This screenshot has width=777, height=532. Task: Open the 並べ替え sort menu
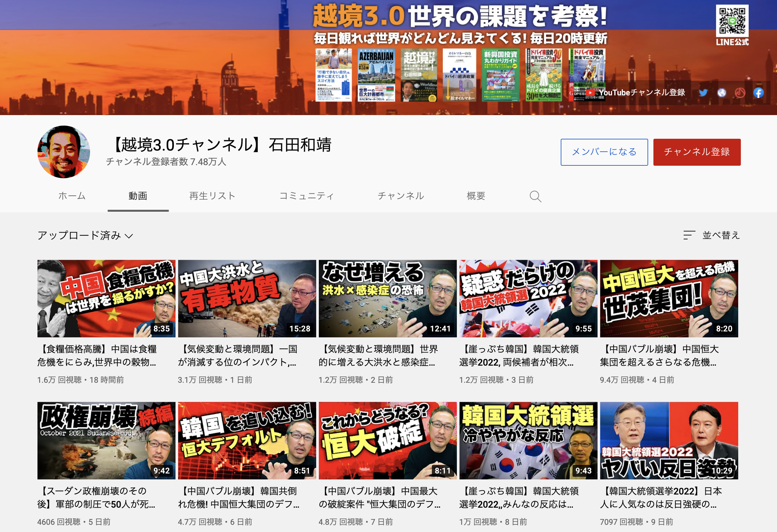720,235
